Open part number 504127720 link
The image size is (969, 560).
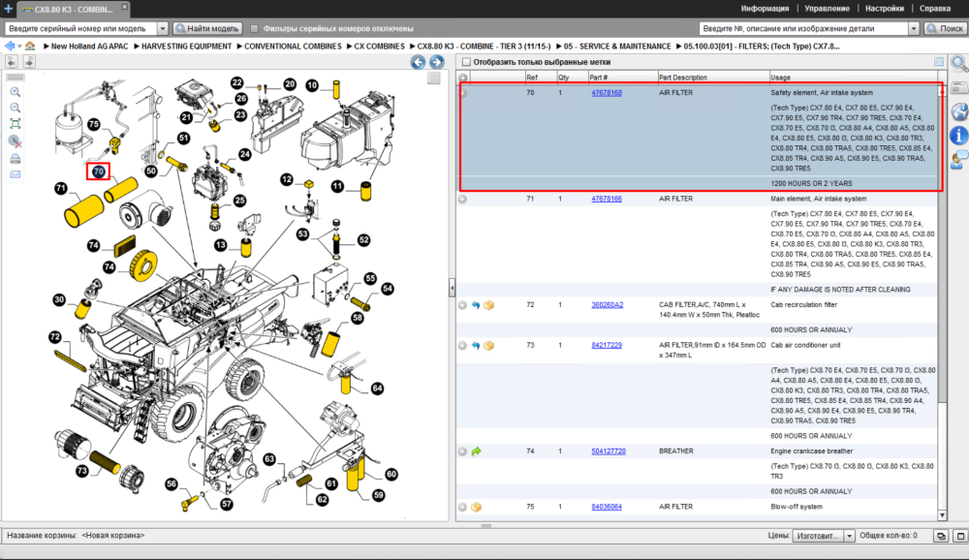click(609, 451)
